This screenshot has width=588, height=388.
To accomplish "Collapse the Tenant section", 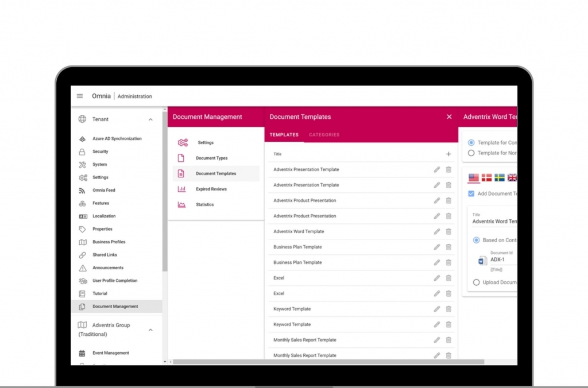I will click(x=150, y=119).
